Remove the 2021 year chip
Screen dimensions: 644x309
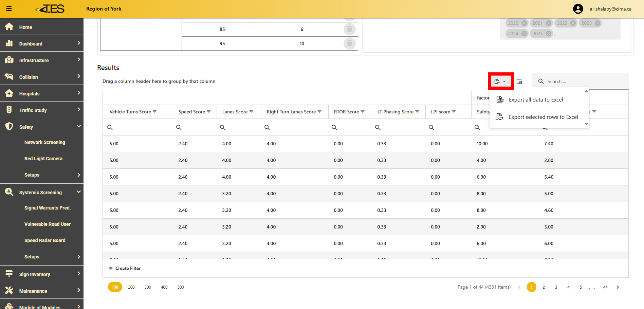click(549, 23)
